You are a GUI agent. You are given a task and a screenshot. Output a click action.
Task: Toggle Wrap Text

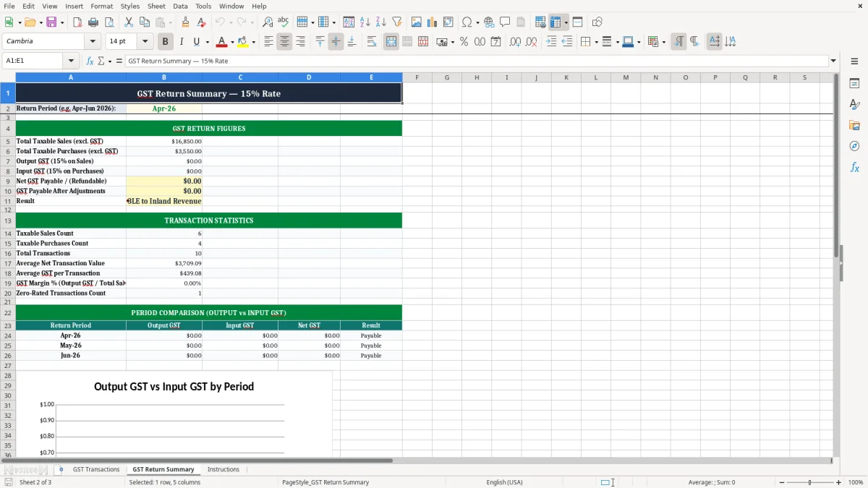[372, 42]
